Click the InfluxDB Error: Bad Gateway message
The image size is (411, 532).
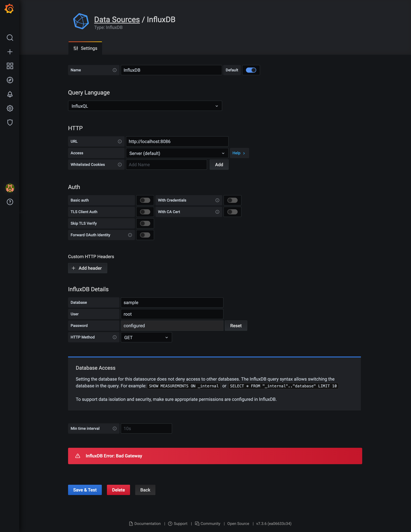114,456
